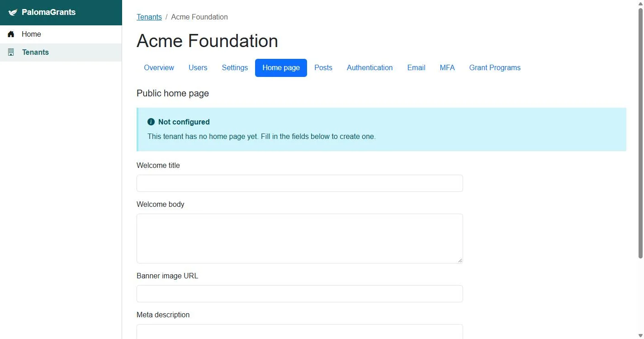644x339 pixels.
Task: Open the MFA tab
Action: [x=447, y=68]
